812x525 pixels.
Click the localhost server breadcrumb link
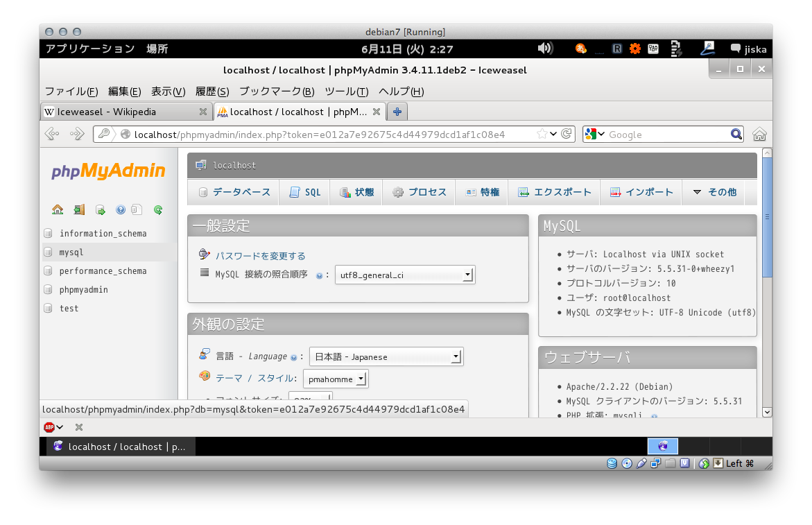pyautogui.click(x=234, y=166)
